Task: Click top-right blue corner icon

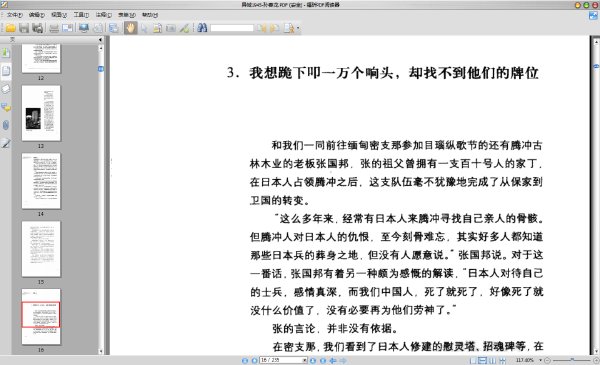Action: (x=593, y=15)
